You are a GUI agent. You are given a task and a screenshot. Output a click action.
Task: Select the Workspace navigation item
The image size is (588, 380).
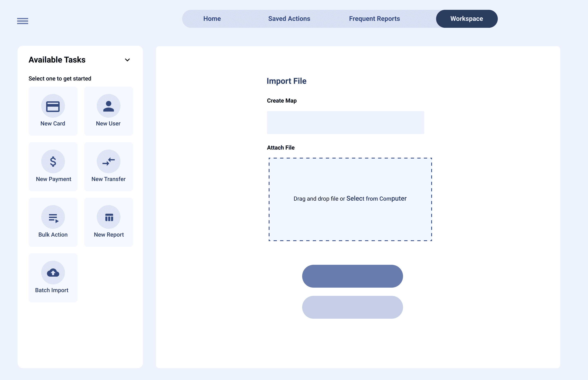pyautogui.click(x=467, y=19)
